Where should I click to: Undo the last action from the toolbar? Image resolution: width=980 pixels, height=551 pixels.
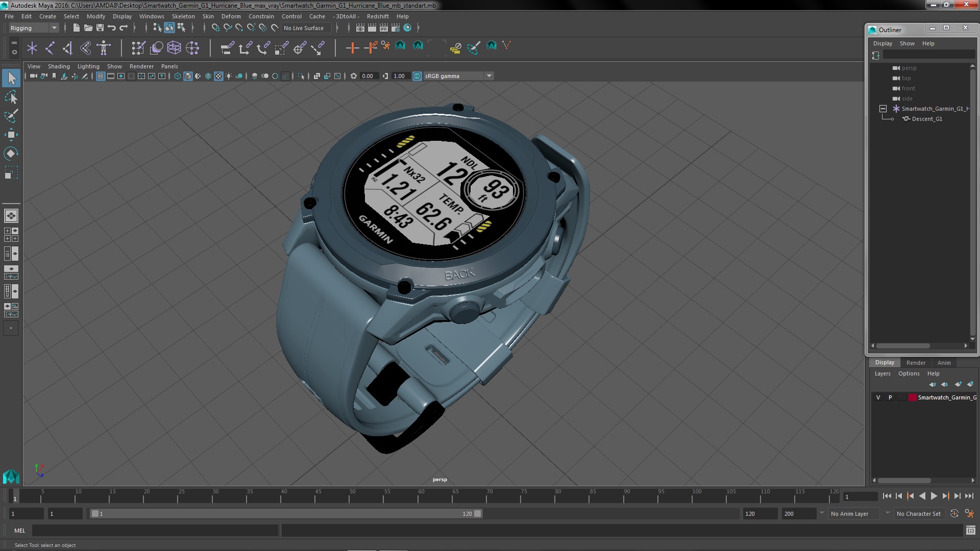[112, 28]
